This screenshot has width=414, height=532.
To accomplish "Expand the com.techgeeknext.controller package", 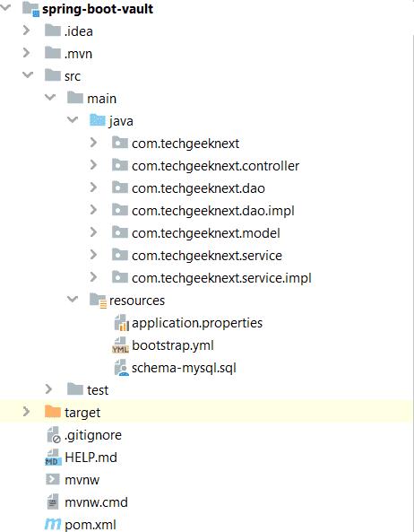I will (93, 165).
